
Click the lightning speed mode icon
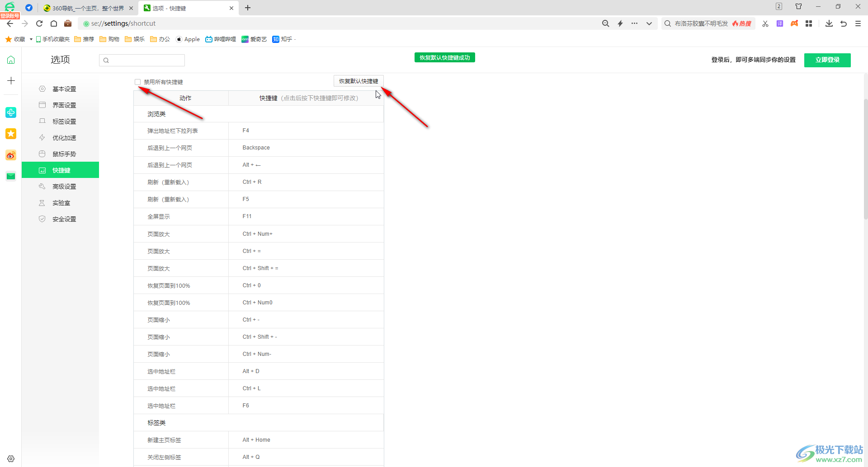(x=620, y=23)
